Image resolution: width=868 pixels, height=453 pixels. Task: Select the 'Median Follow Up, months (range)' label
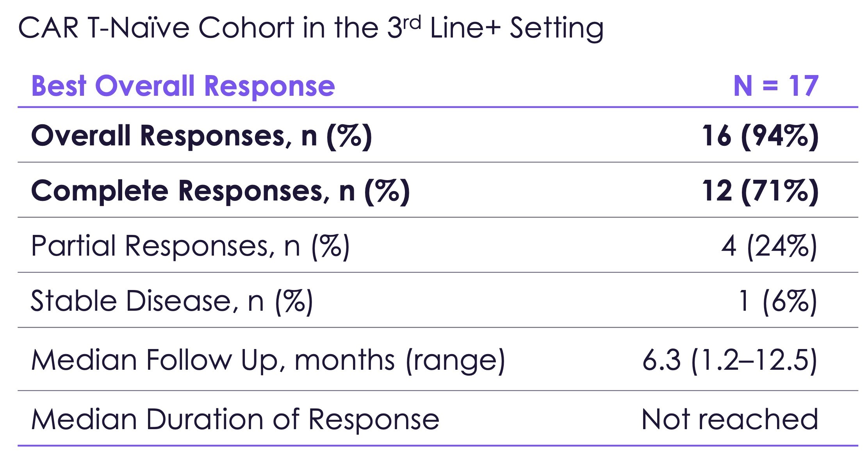click(268, 360)
